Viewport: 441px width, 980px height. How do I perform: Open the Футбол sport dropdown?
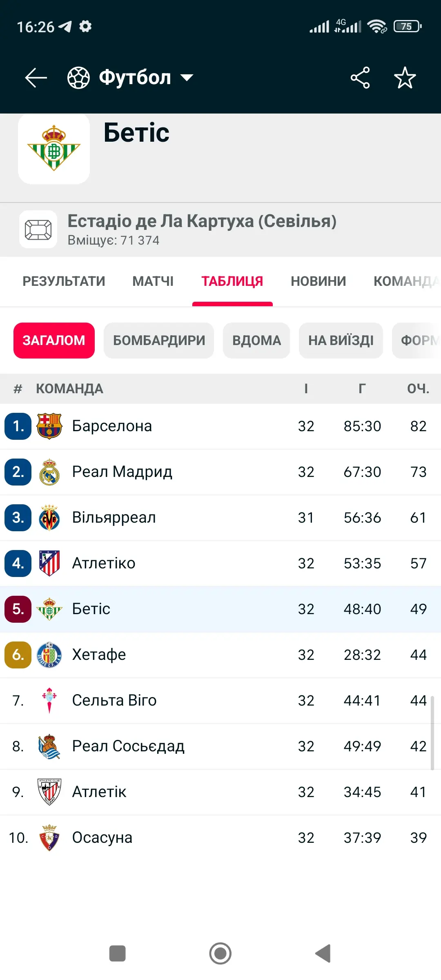click(186, 78)
